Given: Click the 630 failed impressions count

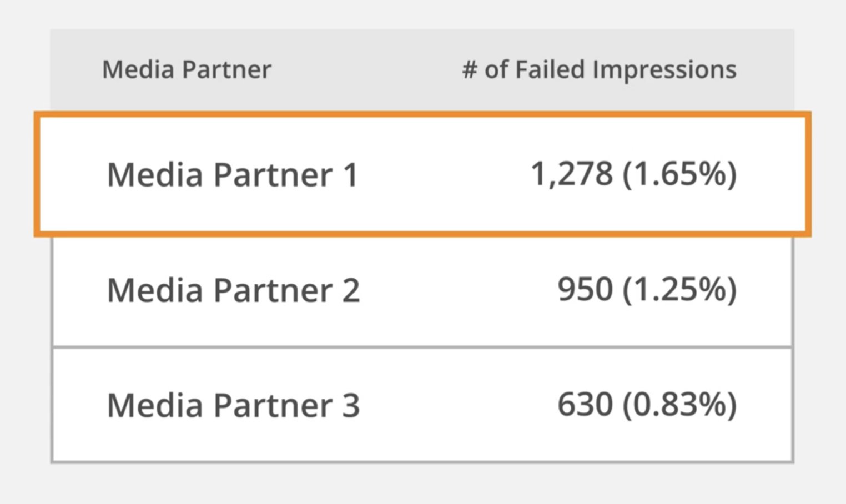Looking at the screenshot, I should point(585,404).
